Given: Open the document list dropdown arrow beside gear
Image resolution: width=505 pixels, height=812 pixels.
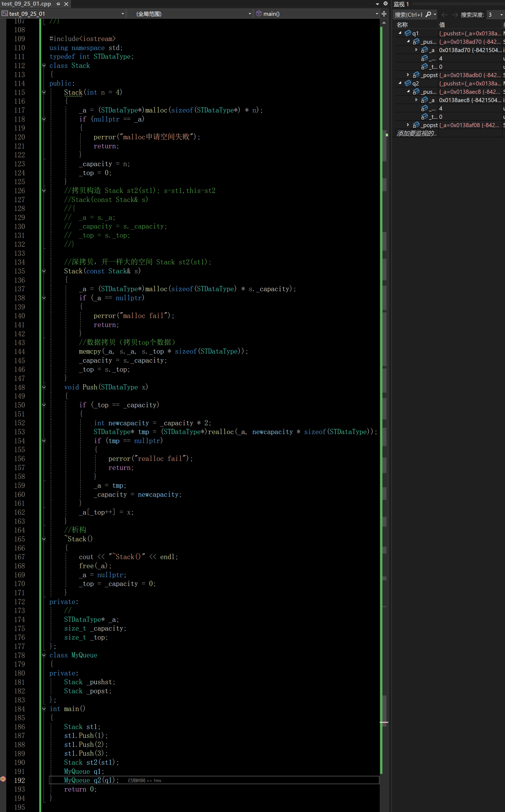Looking at the screenshot, I should click(377, 4).
